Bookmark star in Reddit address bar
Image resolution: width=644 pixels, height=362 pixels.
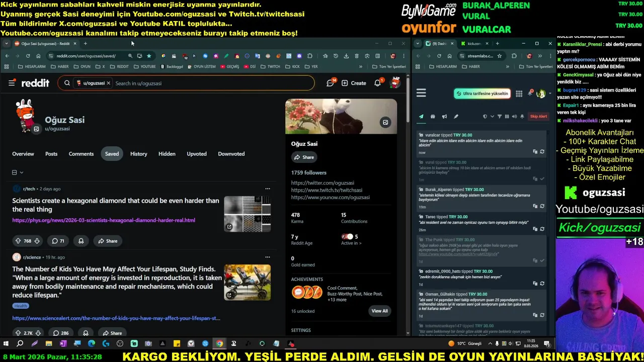click(149, 56)
